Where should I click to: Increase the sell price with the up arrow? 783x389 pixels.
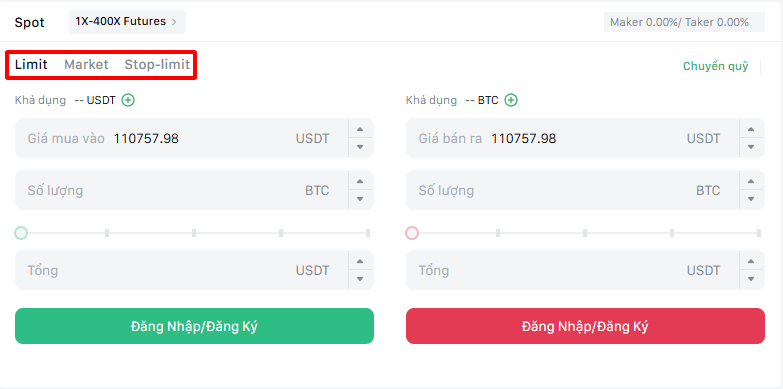click(751, 130)
